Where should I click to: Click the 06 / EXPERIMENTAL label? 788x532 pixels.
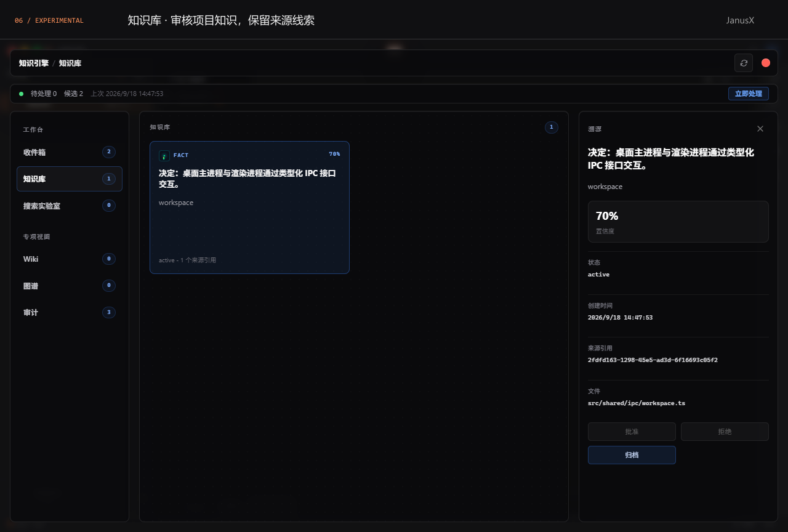49,20
